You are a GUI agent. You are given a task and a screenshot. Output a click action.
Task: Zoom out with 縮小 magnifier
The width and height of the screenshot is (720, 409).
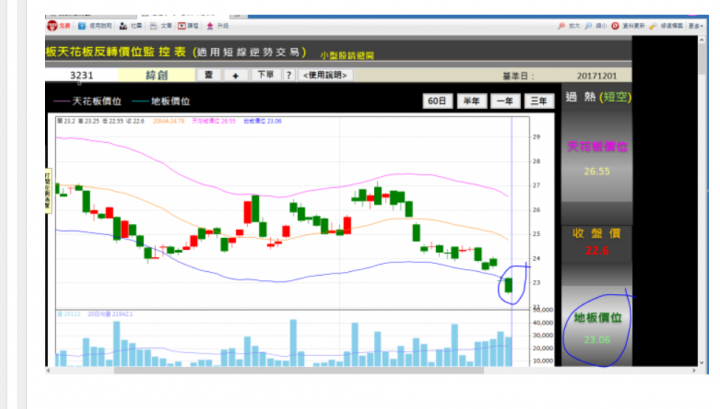pos(588,26)
